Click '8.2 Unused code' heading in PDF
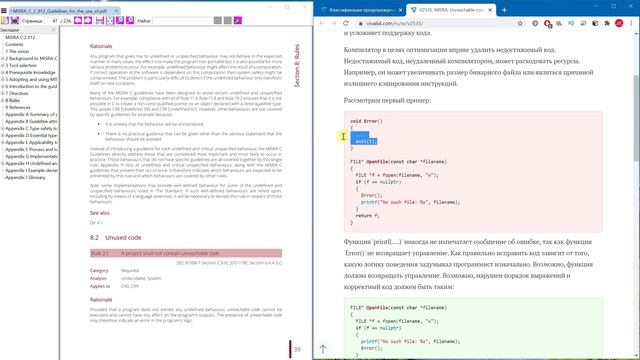 click(x=116, y=238)
